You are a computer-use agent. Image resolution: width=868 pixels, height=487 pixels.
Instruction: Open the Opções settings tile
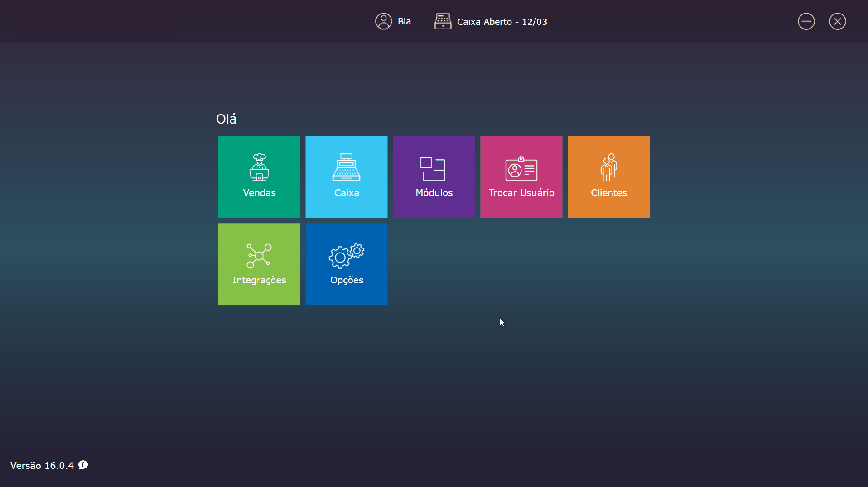click(x=346, y=264)
